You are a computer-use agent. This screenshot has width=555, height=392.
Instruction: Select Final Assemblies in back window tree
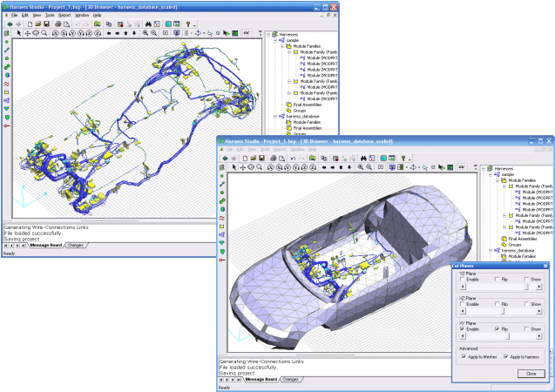[x=308, y=105]
